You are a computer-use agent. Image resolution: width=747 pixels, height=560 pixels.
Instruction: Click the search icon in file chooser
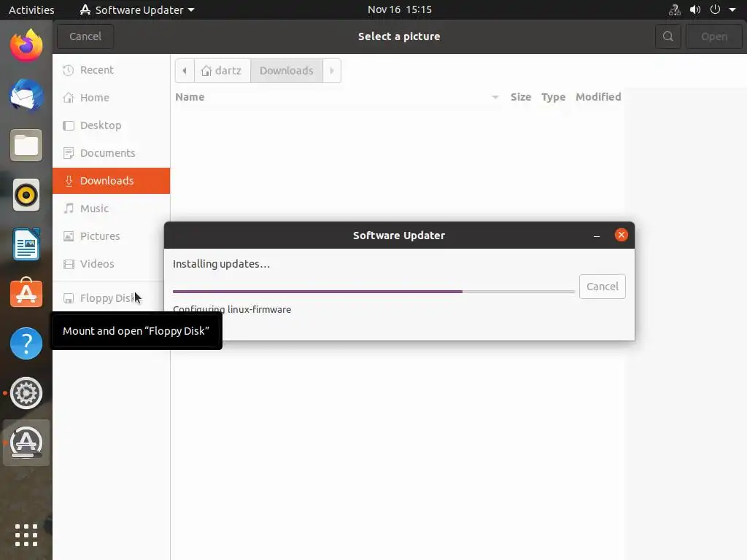668,36
